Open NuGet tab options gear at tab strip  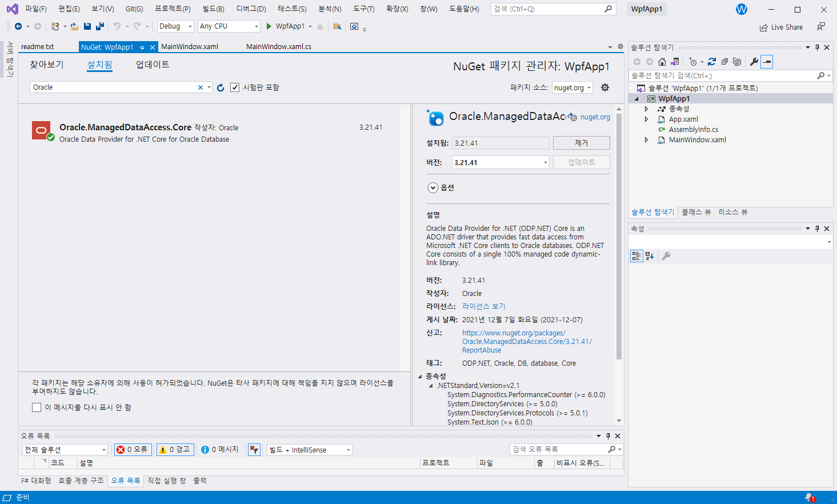click(620, 46)
